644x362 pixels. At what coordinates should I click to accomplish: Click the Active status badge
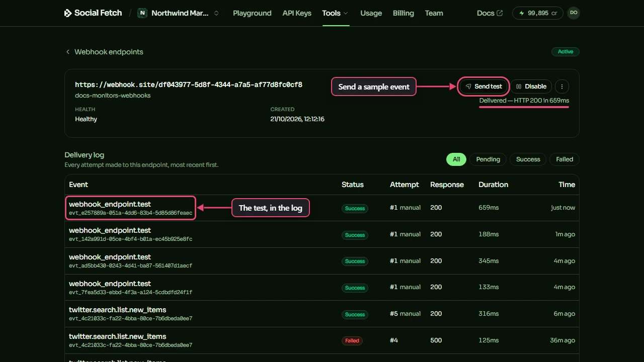[566, 52]
